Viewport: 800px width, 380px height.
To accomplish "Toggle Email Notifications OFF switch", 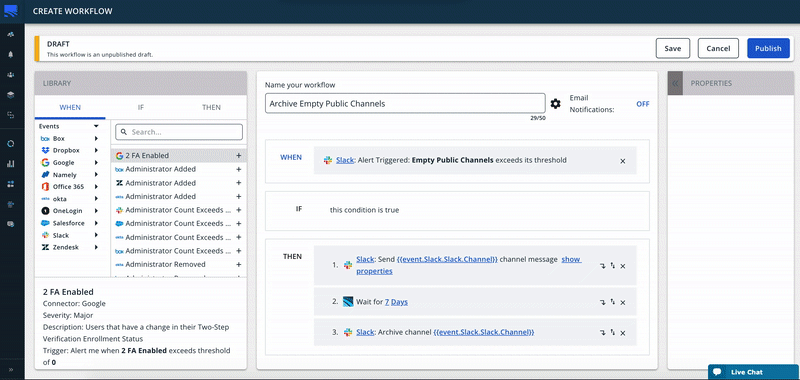I will (642, 104).
